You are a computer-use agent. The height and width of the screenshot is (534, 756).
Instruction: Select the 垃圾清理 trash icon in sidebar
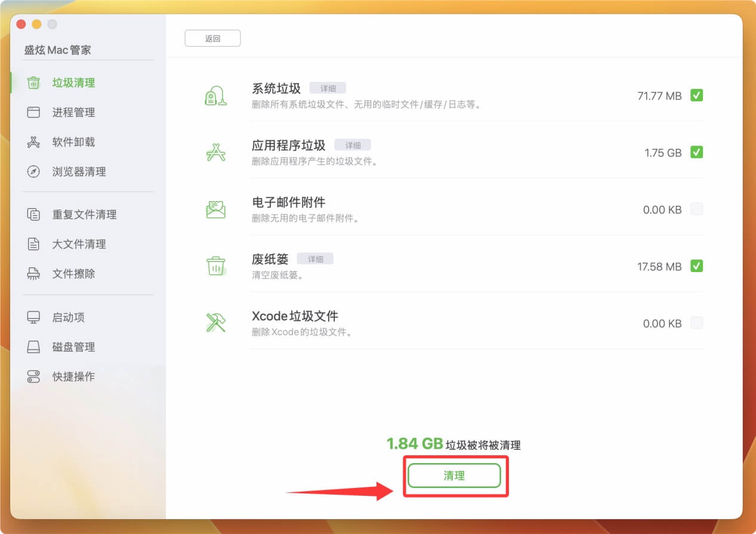click(x=35, y=82)
